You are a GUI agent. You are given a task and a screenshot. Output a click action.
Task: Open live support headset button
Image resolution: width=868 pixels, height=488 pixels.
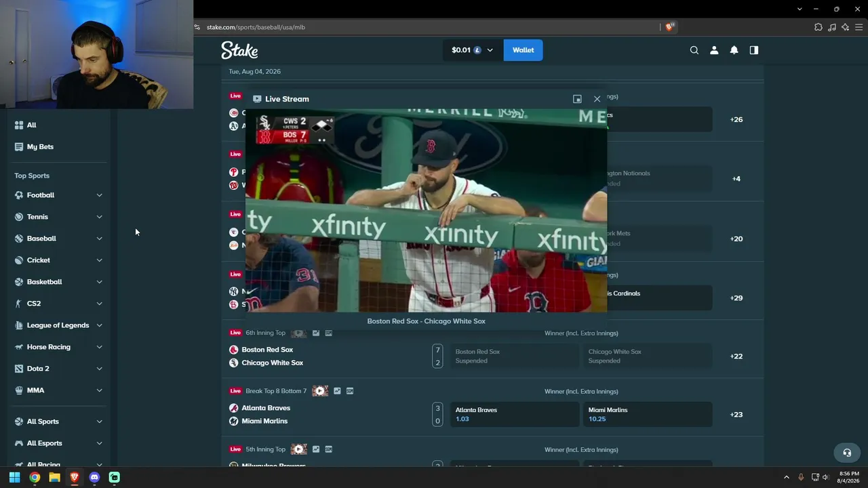point(847,452)
